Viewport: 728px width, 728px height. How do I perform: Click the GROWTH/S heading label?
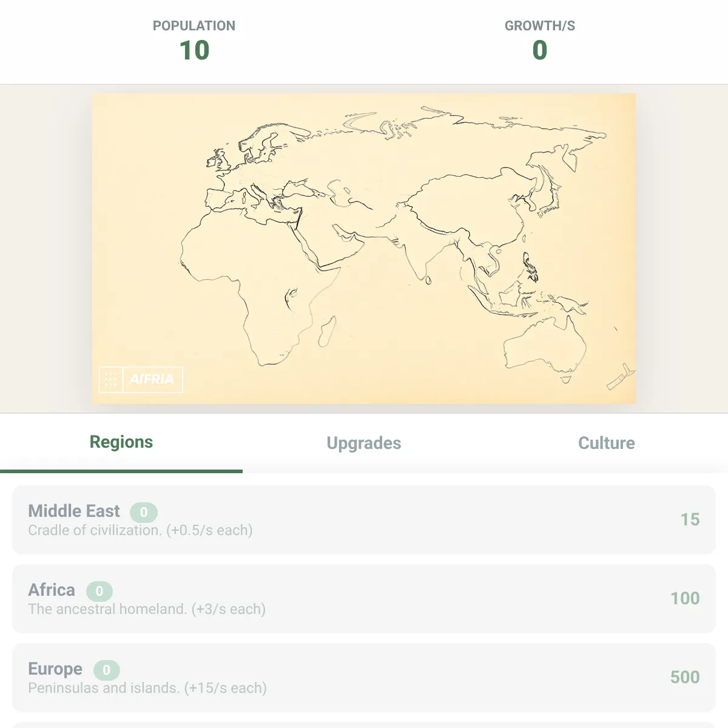tap(540, 26)
